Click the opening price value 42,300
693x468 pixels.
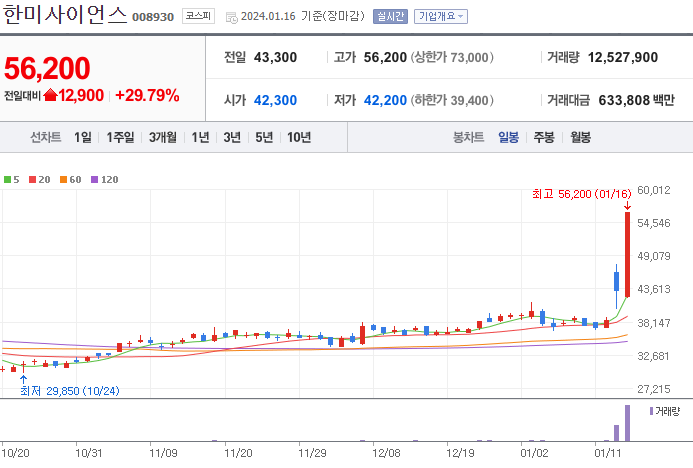[x=275, y=100]
